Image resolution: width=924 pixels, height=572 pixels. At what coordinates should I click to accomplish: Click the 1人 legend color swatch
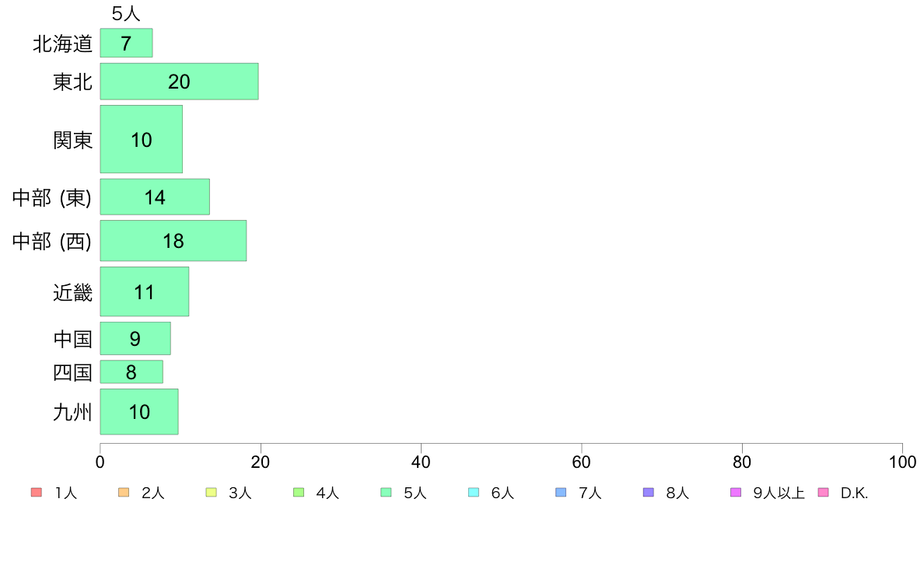(x=37, y=493)
